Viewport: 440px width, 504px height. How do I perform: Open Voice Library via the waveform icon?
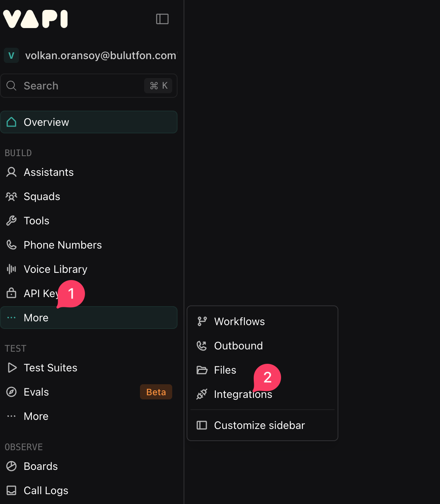[11, 269]
